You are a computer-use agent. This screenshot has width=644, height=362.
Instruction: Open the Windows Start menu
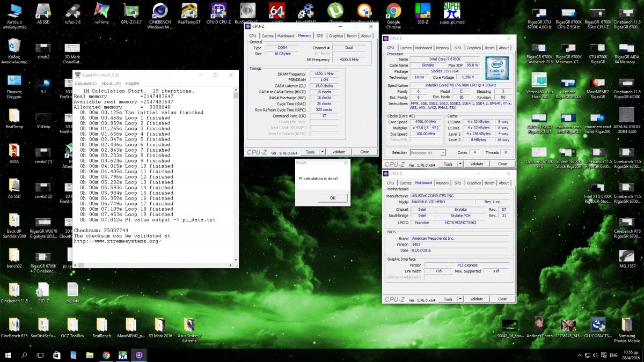[8, 355]
